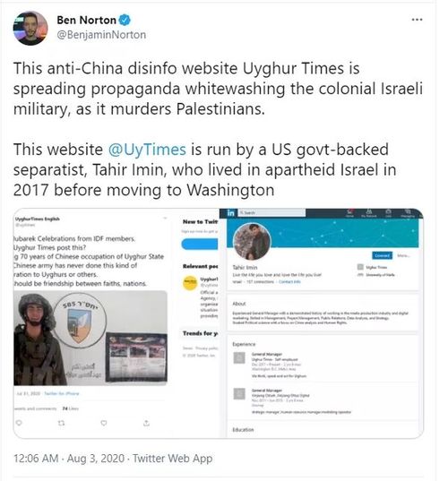Click the blue verified badge
The image size is (448, 481).
tap(125, 21)
